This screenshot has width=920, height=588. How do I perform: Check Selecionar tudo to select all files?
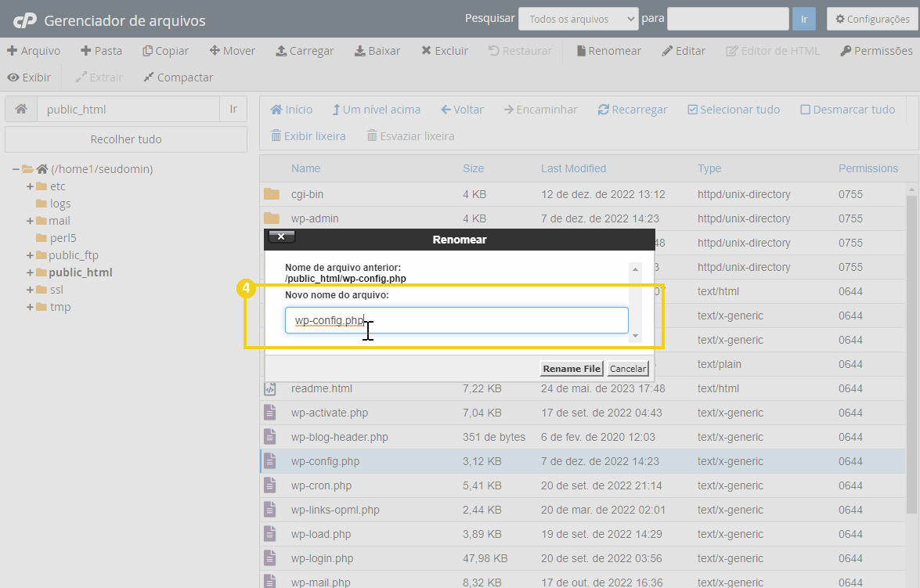point(734,110)
